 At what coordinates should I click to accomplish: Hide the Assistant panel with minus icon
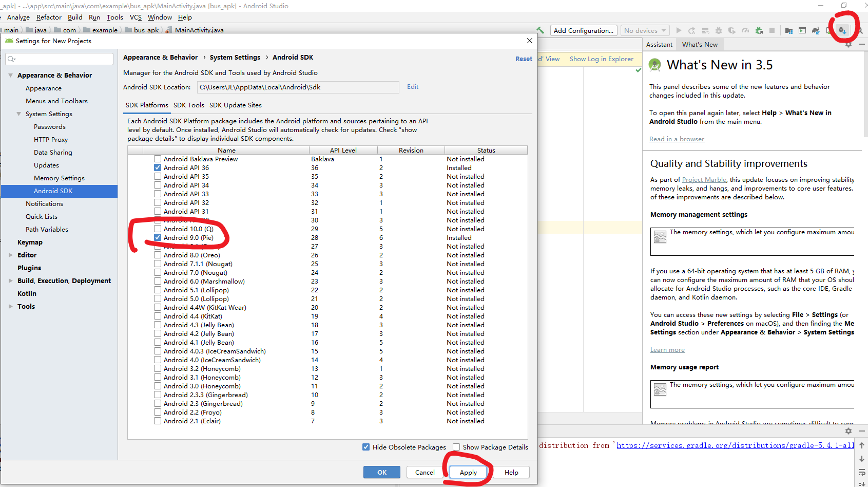click(x=862, y=45)
